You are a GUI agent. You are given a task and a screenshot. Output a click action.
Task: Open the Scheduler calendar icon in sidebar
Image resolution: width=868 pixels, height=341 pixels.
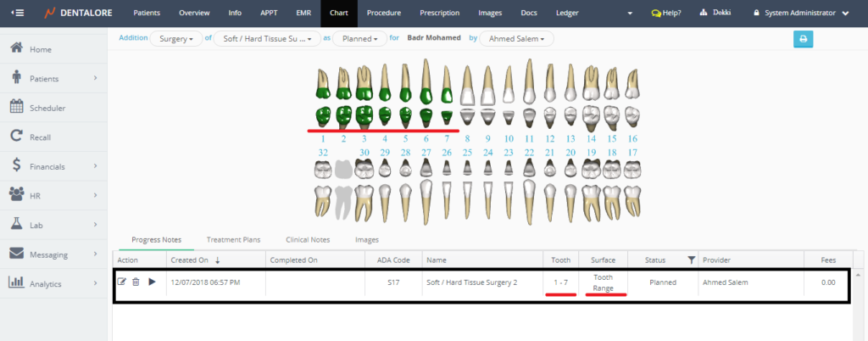click(x=16, y=108)
